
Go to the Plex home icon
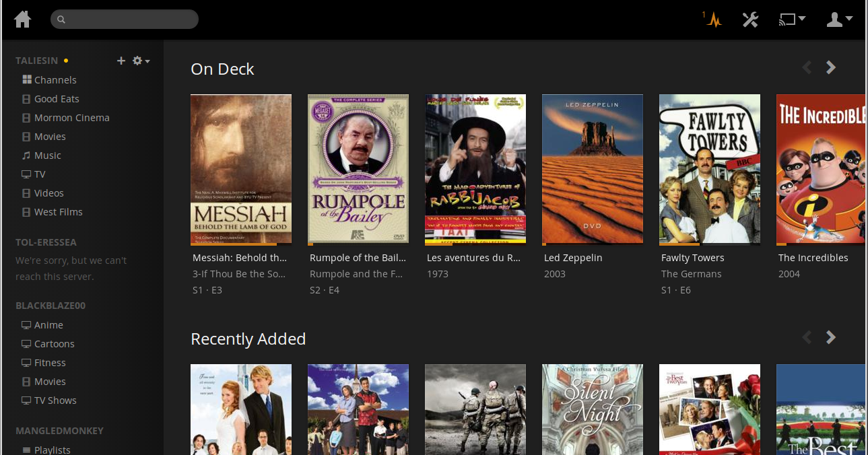coord(23,19)
